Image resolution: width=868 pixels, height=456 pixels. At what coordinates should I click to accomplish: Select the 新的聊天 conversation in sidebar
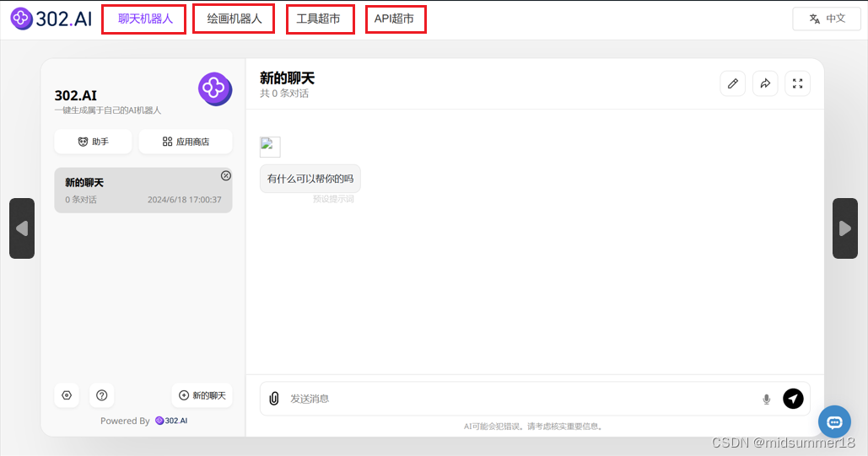(143, 190)
